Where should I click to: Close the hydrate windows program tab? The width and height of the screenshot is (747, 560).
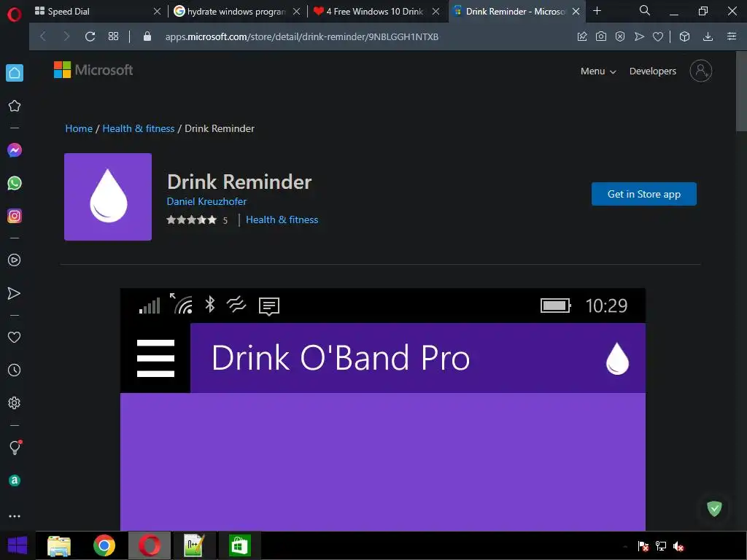(296, 12)
